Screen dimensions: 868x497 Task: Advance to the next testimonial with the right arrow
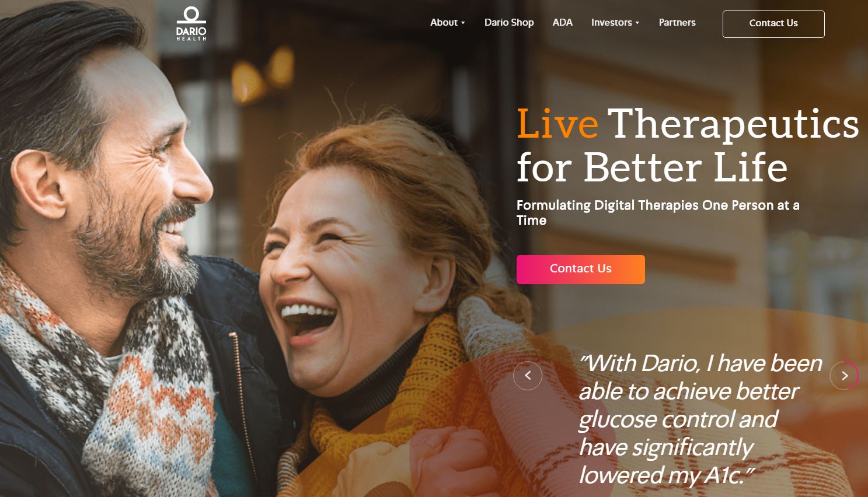(844, 376)
